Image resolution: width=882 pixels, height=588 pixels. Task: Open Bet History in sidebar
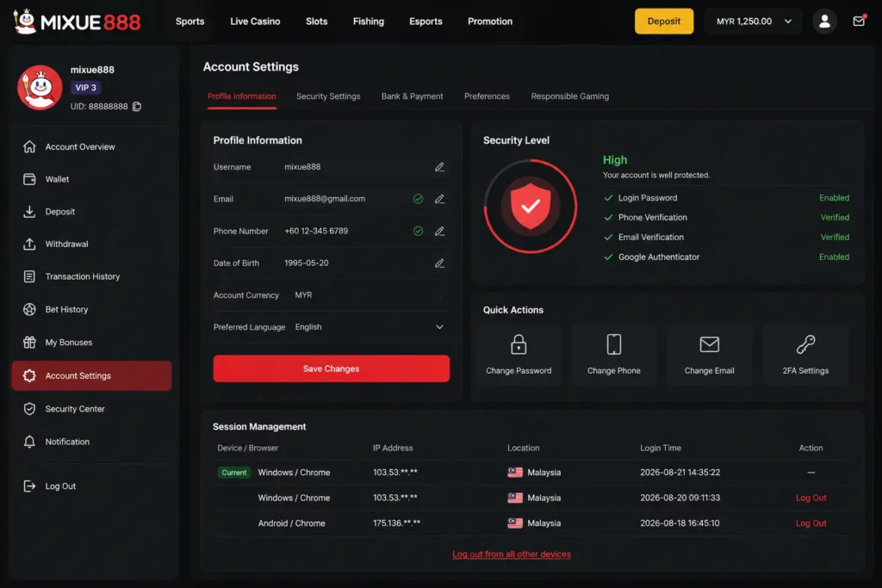click(91, 309)
